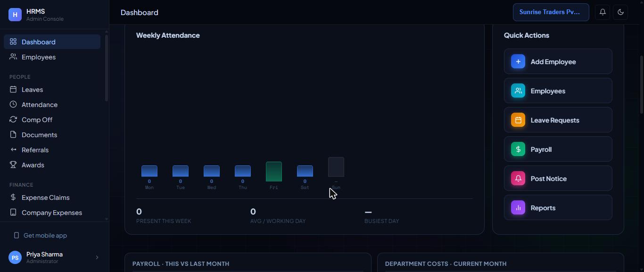Click Add Employee quick action label

(x=553, y=62)
